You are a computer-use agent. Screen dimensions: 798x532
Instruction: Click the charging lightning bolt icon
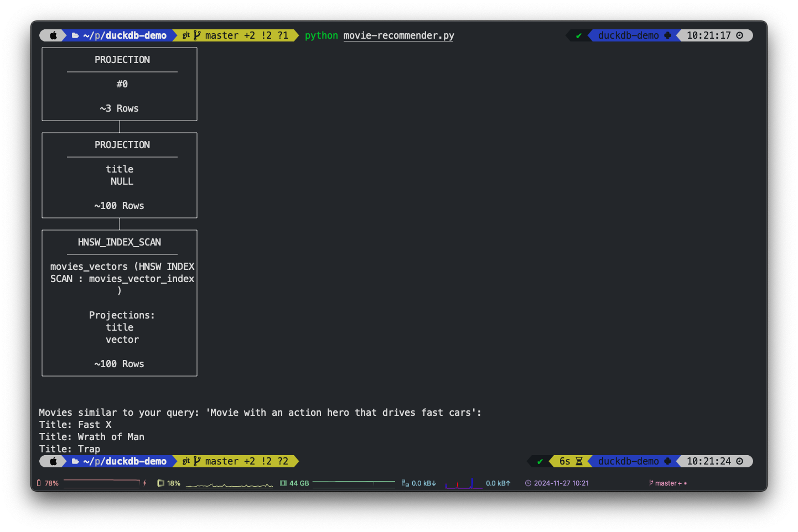[145, 483]
